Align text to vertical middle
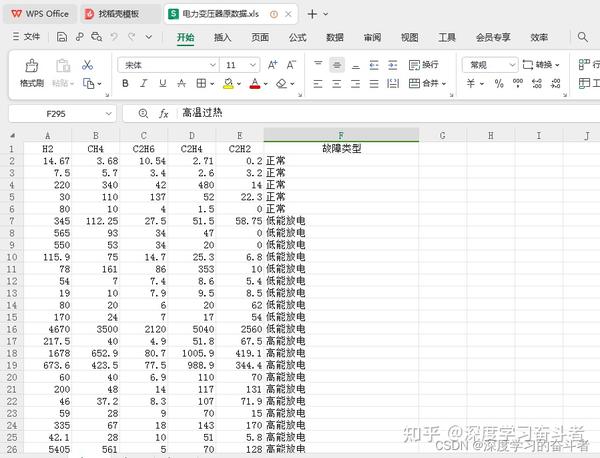The width and height of the screenshot is (600, 458). (337, 65)
